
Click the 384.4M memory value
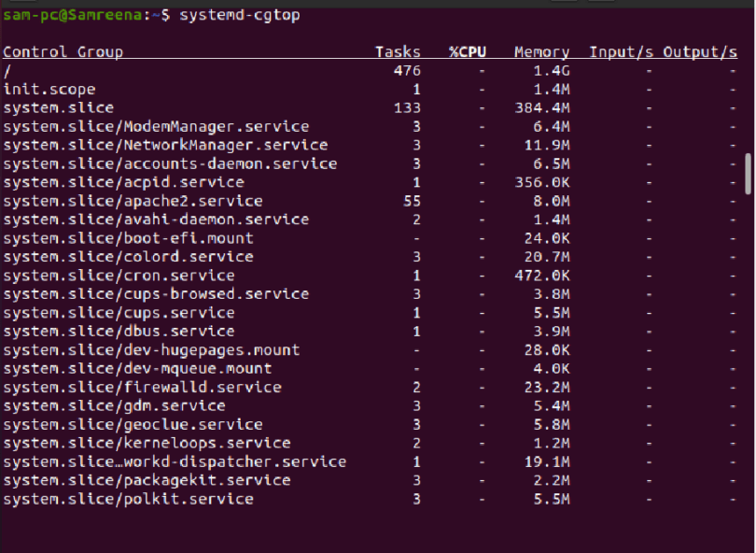point(542,108)
